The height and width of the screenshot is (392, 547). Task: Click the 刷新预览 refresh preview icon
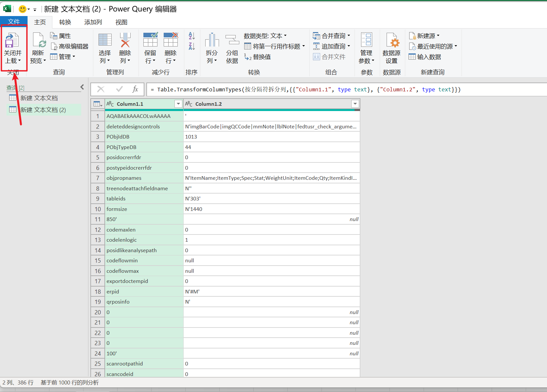coord(39,41)
